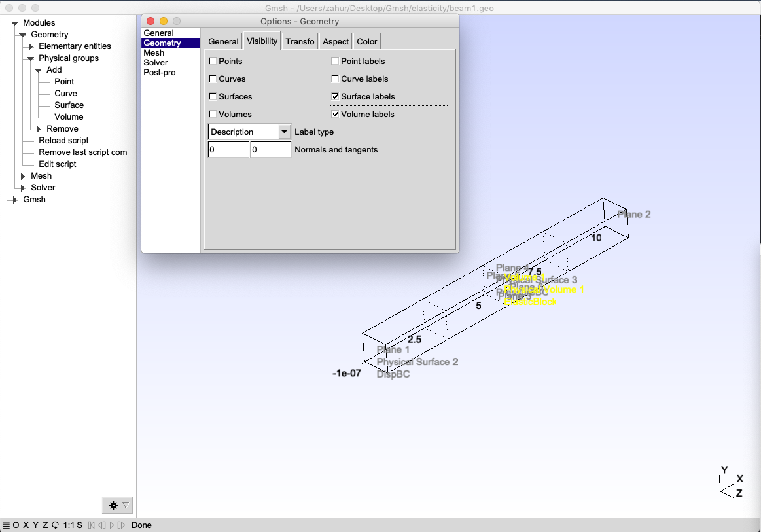Viewport: 761px width, 532px height.
Task: Click the rotate view arrow icon
Action: click(x=56, y=525)
